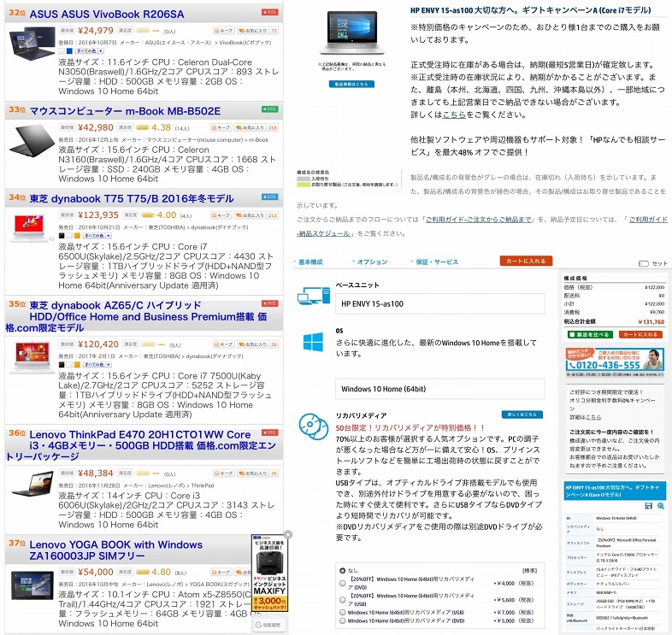Click the magnifier icon in spec summary
672x635 pixels.
660,506
